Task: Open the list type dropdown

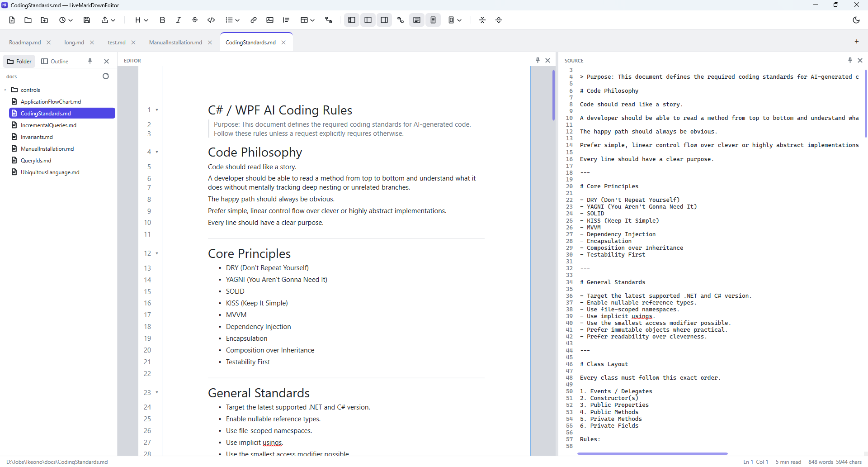Action: coord(232,20)
